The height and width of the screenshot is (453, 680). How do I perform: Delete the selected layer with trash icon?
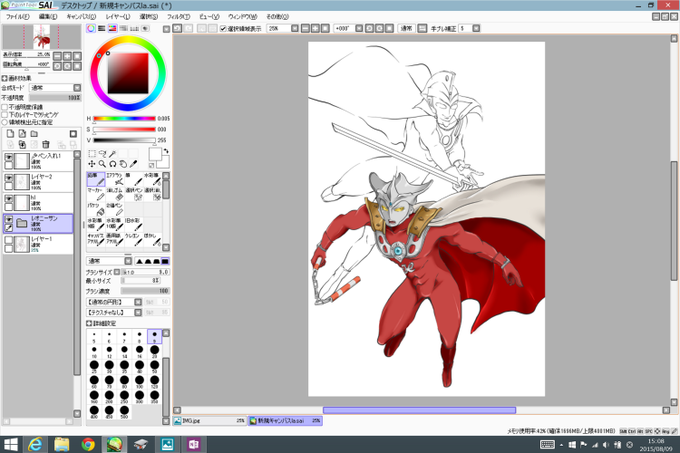(46, 144)
